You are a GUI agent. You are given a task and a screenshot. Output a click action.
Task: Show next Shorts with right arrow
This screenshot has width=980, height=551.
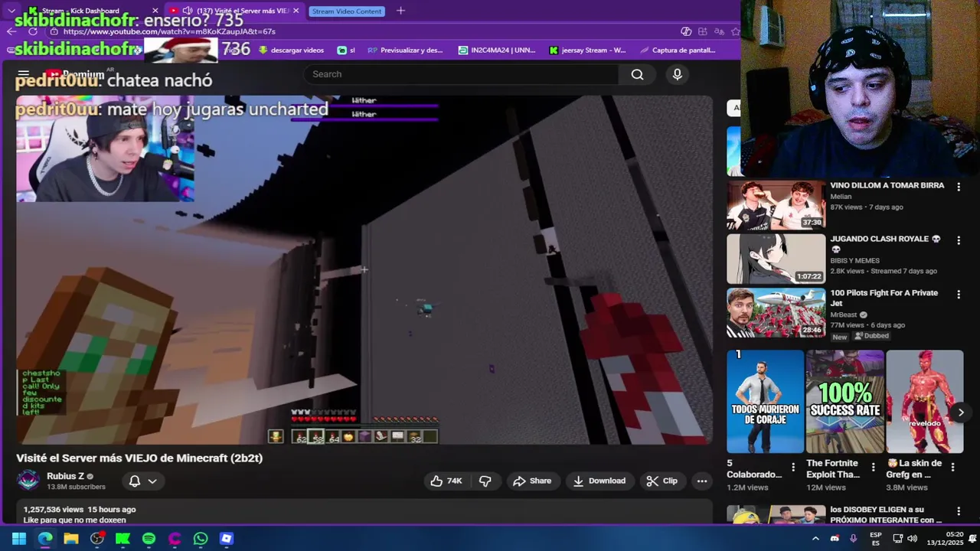961,412
